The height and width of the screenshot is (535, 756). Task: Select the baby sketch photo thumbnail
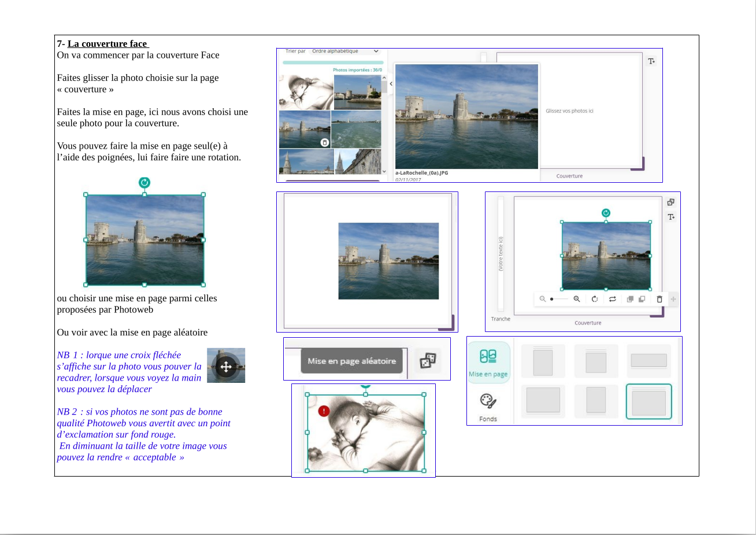[x=306, y=92]
